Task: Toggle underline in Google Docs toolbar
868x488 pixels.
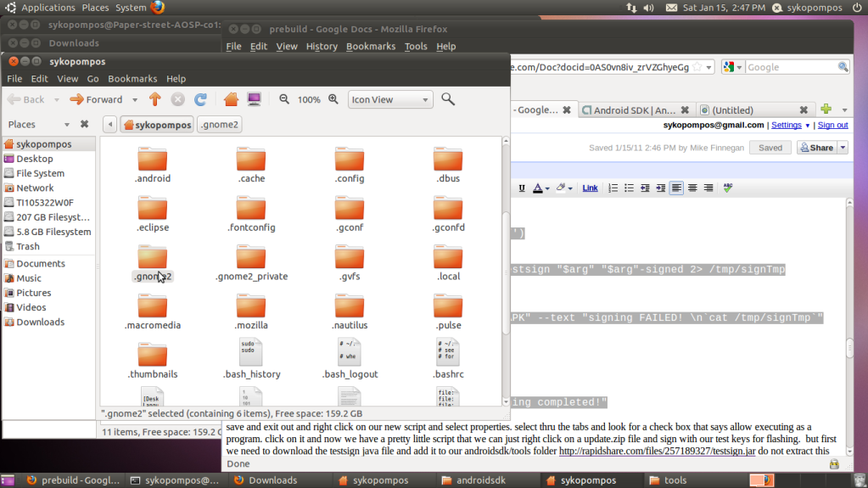Action: [x=522, y=188]
